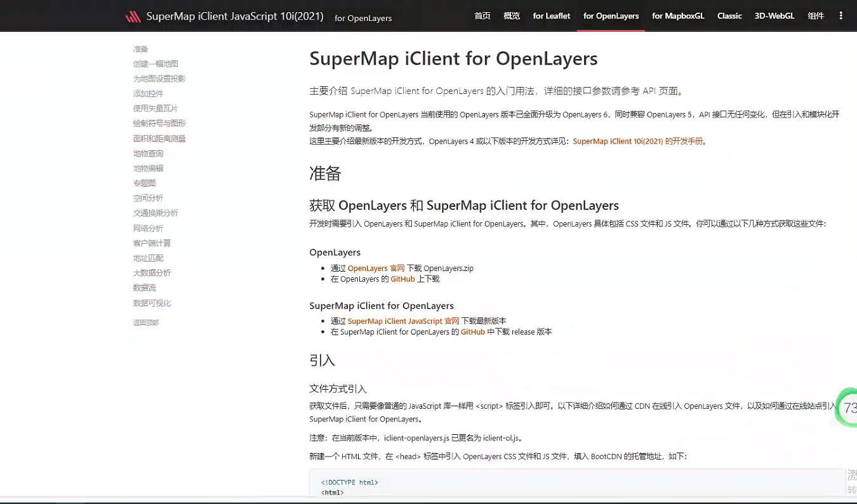
Task: Jump to 专题图 in sidebar
Action: point(145,183)
